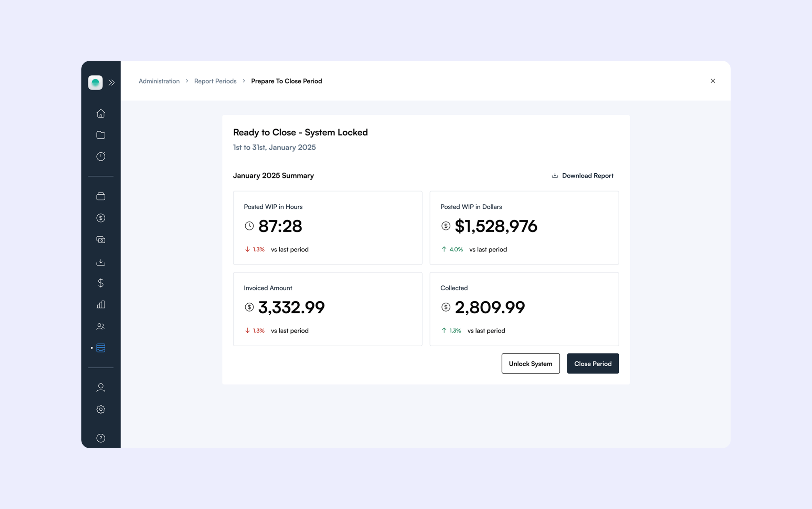Image resolution: width=812 pixels, height=509 pixels.
Task: Open the cash payments sidebar icon
Action: [101, 240]
